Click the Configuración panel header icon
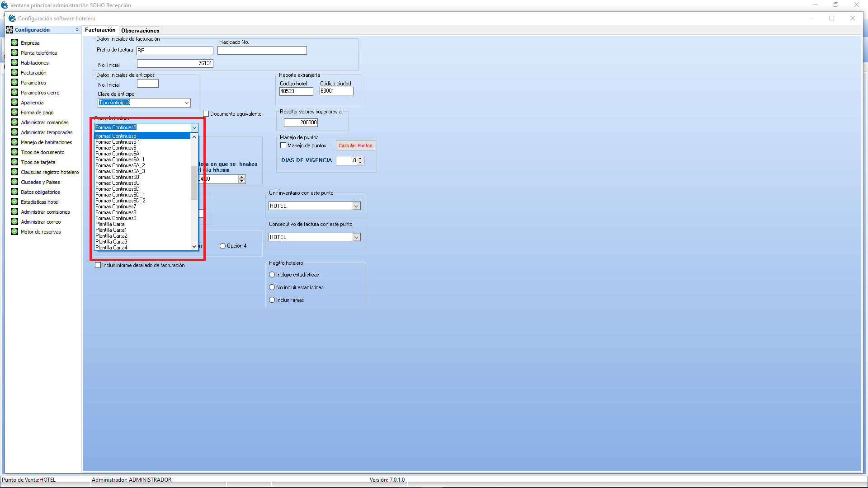 9,30
